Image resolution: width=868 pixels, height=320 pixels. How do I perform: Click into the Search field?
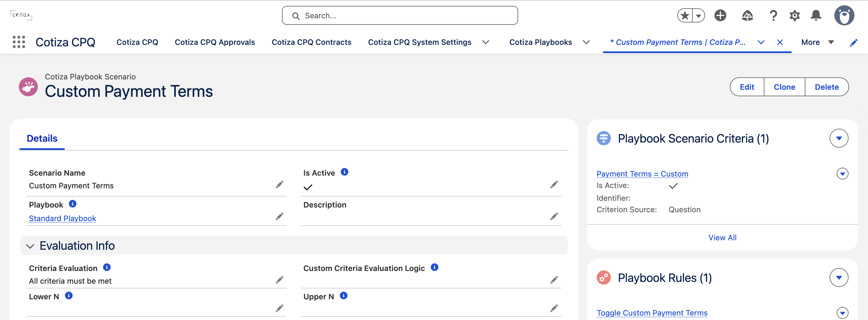click(400, 15)
